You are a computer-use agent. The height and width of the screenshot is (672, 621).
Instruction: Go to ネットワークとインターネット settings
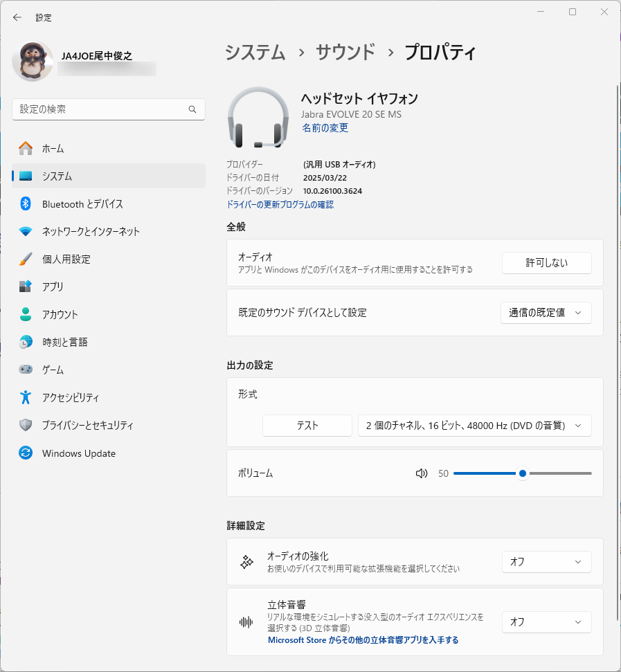[109, 231]
